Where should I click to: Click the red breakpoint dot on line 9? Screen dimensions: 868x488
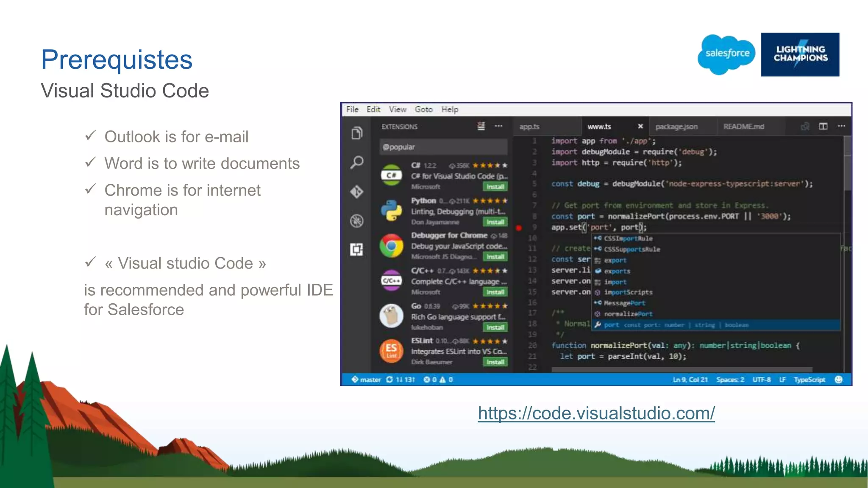point(519,228)
